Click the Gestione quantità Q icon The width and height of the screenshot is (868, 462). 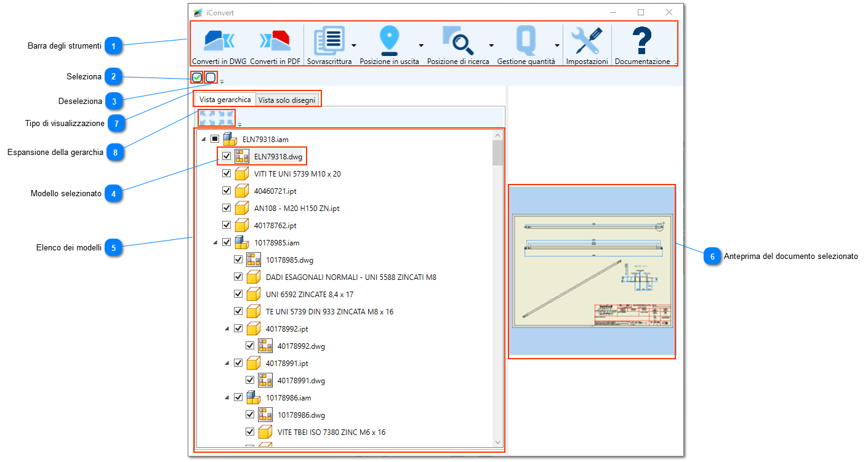pos(526,41)
